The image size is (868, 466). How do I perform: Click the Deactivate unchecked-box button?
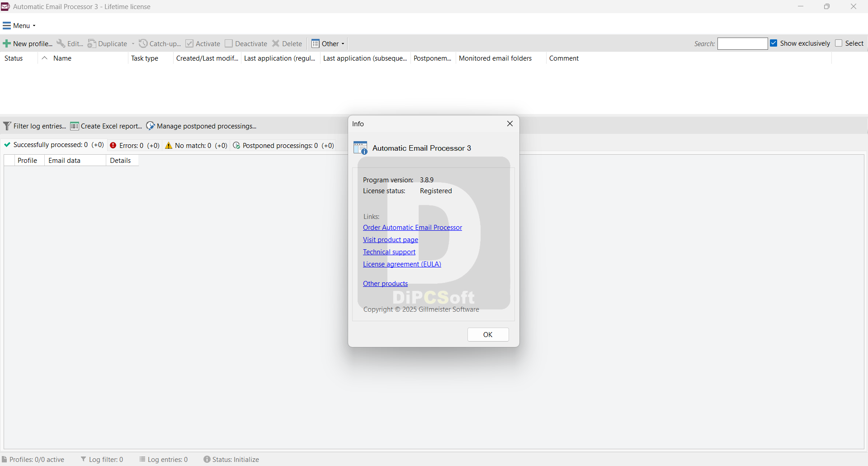click(x=246, y=43)
